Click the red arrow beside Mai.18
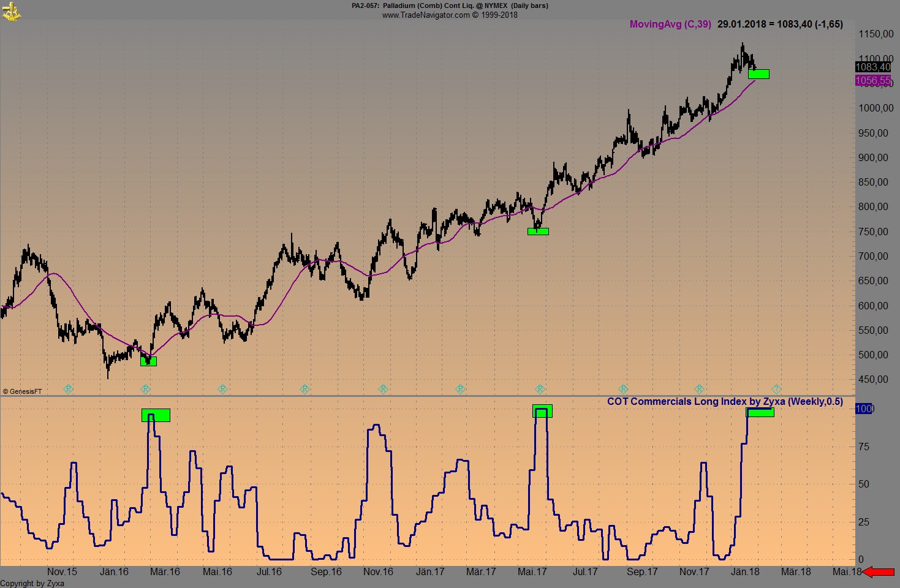 pos(877,571)
